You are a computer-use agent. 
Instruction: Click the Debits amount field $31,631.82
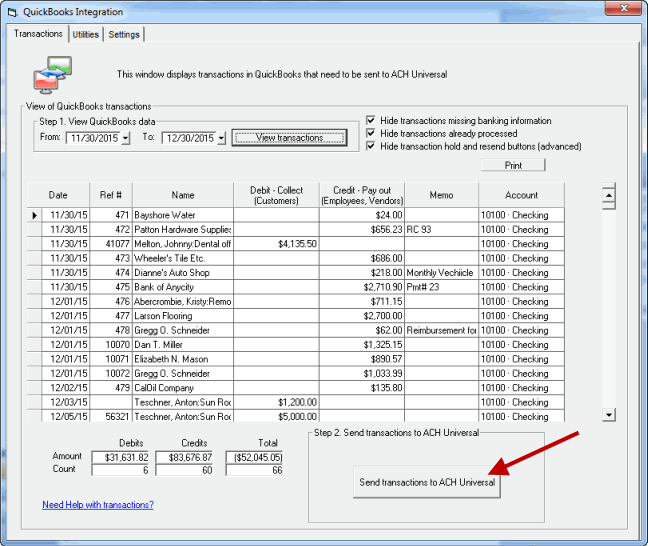click(x=121, y=458)
